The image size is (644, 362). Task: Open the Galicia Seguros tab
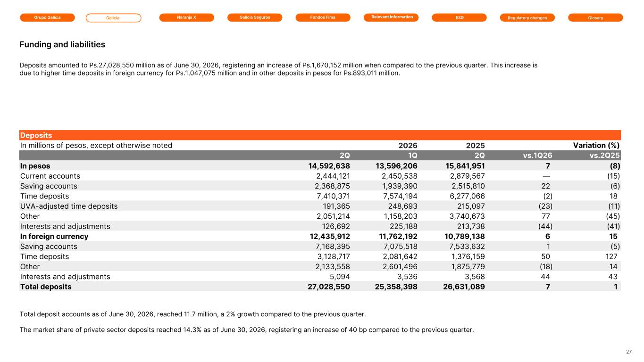[255, 17]
